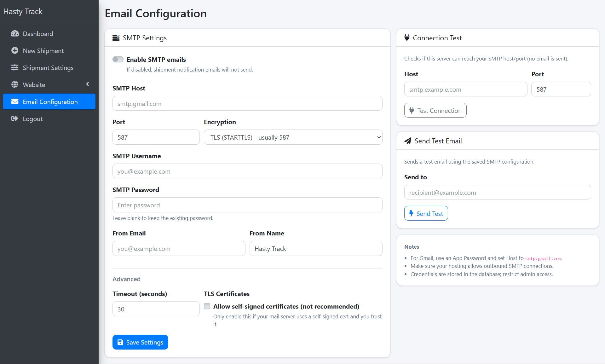
Task: Click the Send Test button
Action: (426, 214)
